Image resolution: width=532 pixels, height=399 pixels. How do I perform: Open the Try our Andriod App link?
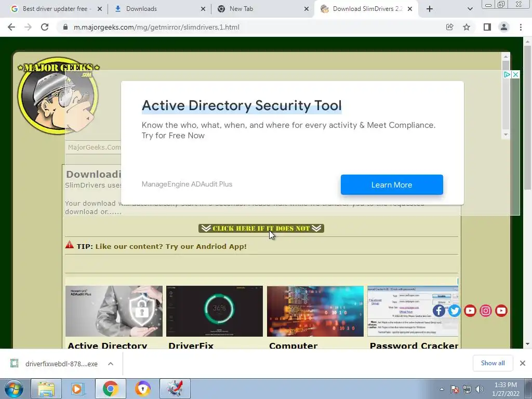171,246
